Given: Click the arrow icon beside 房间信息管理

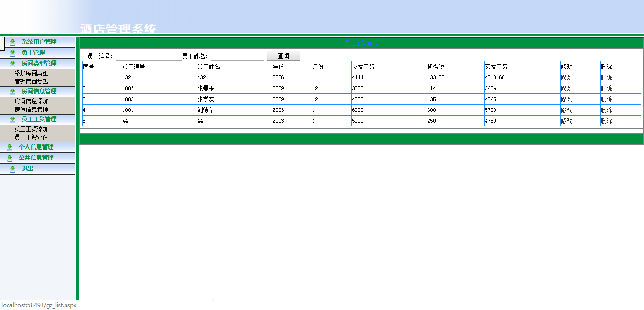Looking at the screenshot, I should tap(13, 92).
